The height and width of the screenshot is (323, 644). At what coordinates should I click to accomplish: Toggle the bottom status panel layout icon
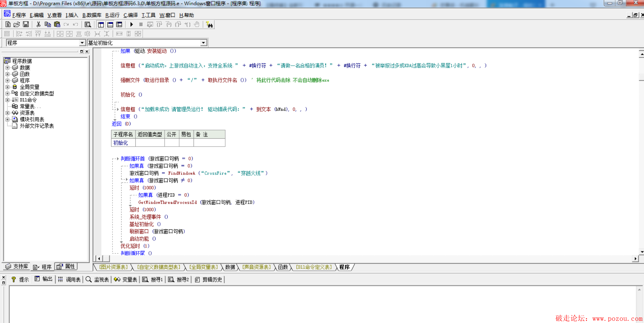click(x=110, y=25)
